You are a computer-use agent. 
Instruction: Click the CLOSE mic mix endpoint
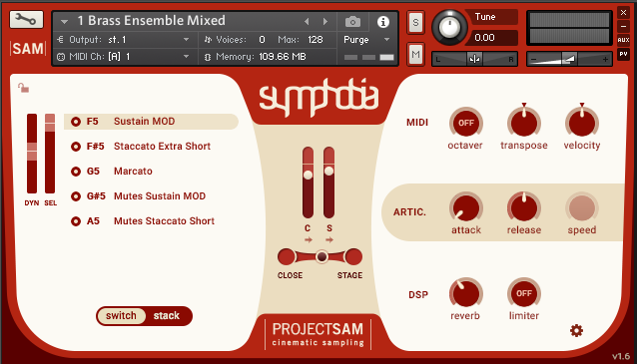pos(287,257)
